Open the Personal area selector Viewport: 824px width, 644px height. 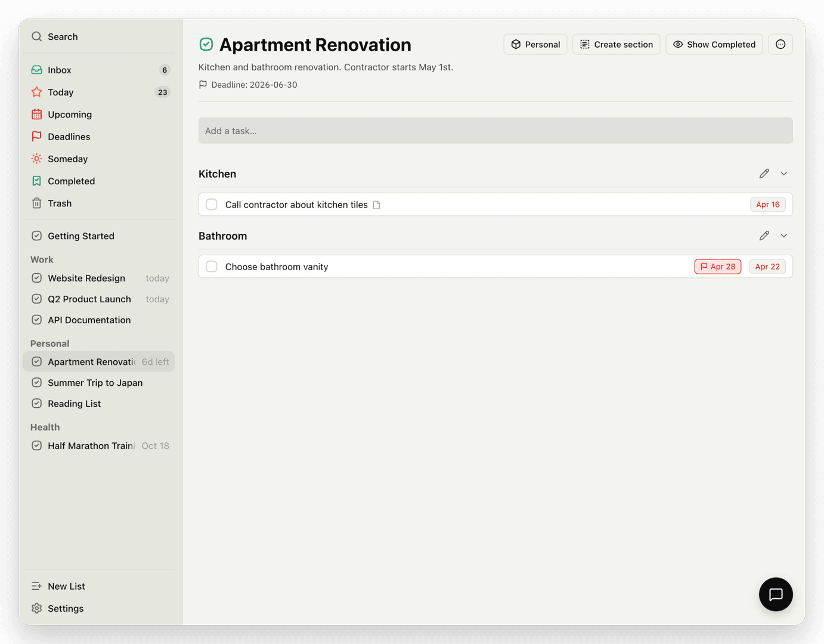pos(535,44)
